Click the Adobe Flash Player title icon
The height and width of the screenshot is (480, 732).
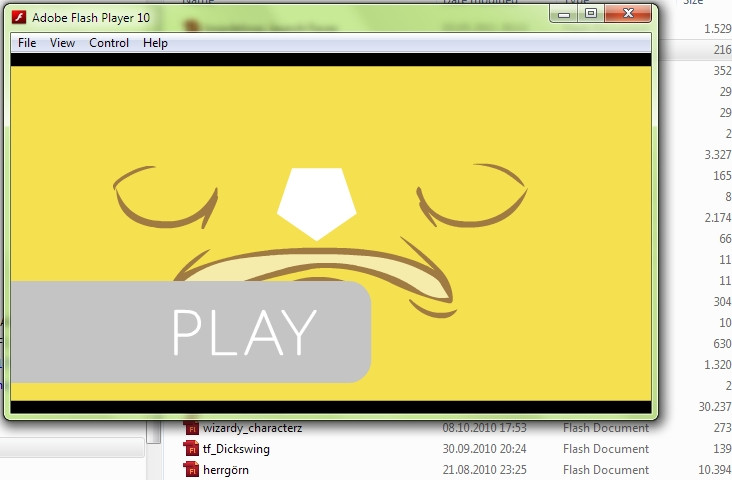tap(19, 18)
